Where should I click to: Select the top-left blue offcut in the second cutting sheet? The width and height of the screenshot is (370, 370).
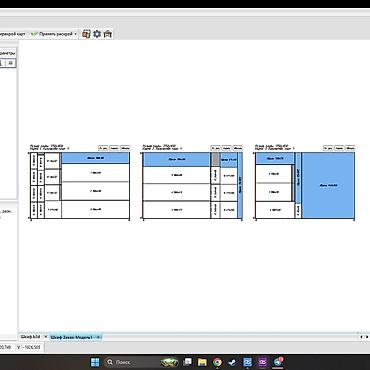coord(177,160)
